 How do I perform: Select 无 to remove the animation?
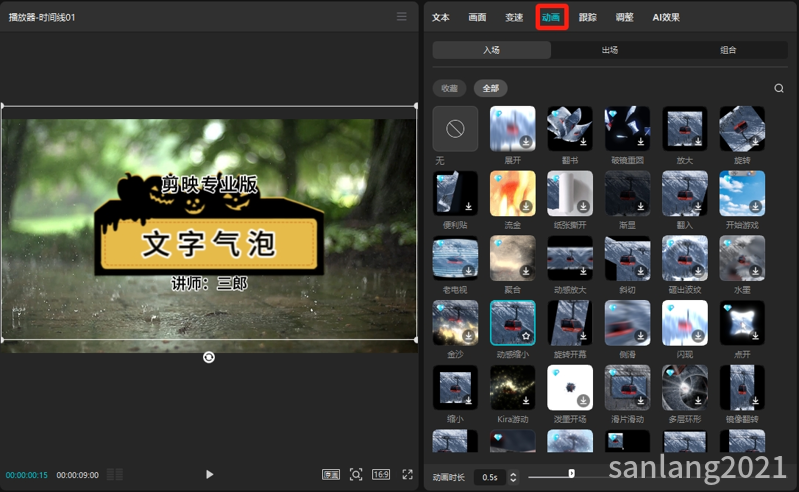point(456,129)
